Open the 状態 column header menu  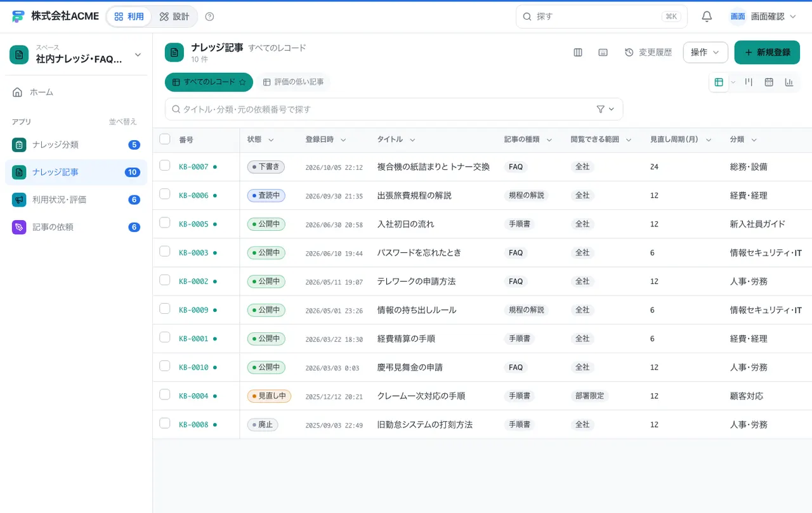point(271,140)
